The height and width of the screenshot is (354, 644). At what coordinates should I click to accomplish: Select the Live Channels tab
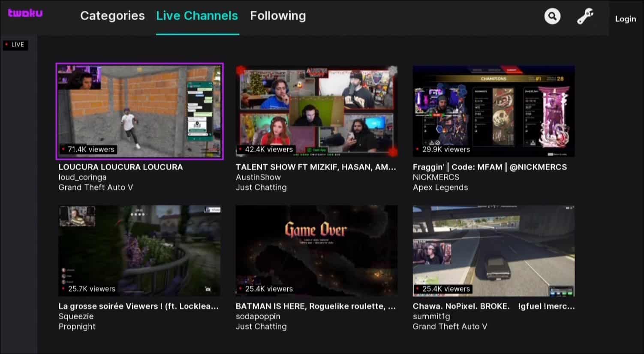197,16
